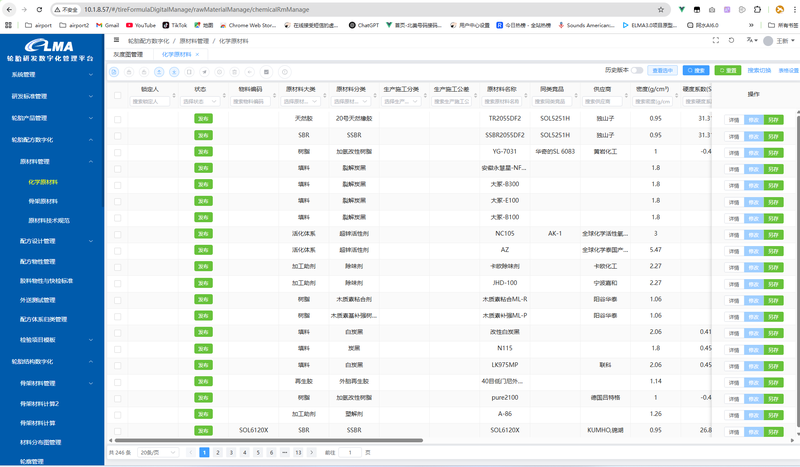
Task: Click the 物料编码 search input
Action: pos(251,102)
